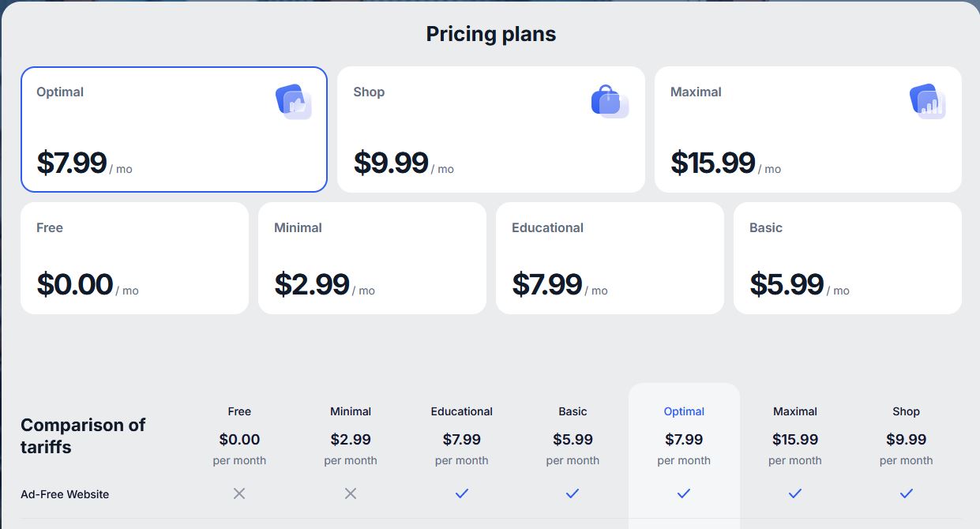
Task: Click the Optimal plan thumbs-up icon
Action: (x=294, y=102)
